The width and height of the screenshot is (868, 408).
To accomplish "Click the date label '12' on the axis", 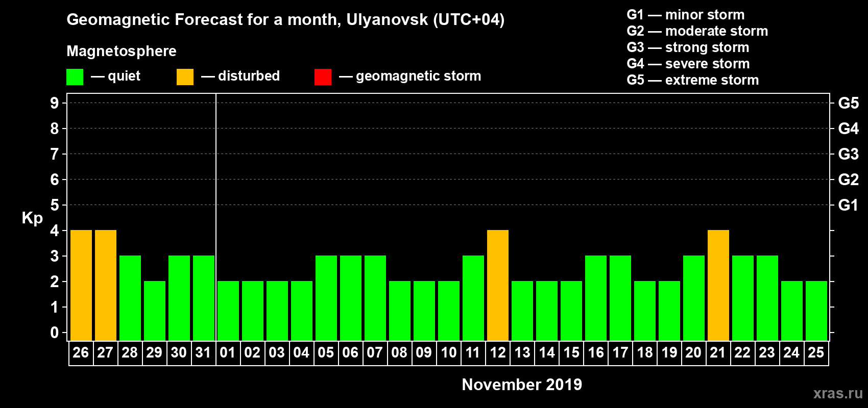I will point(498,353).
